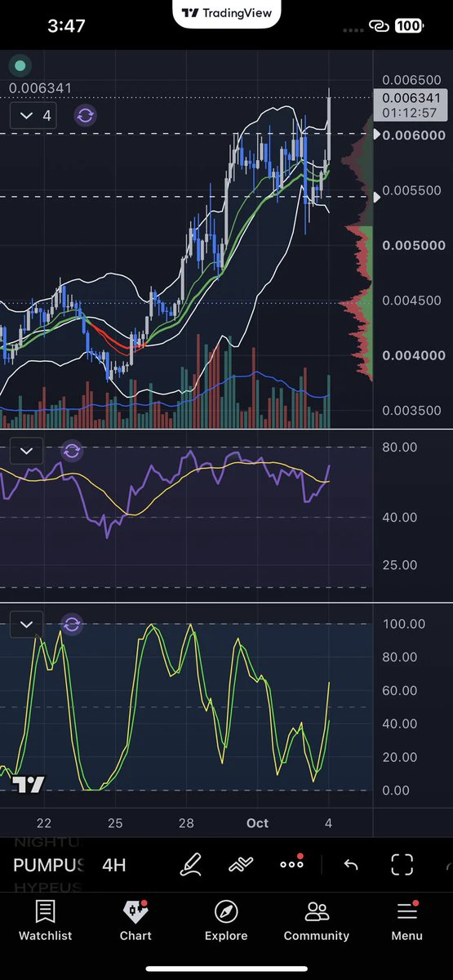The width and height of the screenshot is (453, 980).
Task: Tap the TradingView logo on the chart
Action: [x=28, y=785]
